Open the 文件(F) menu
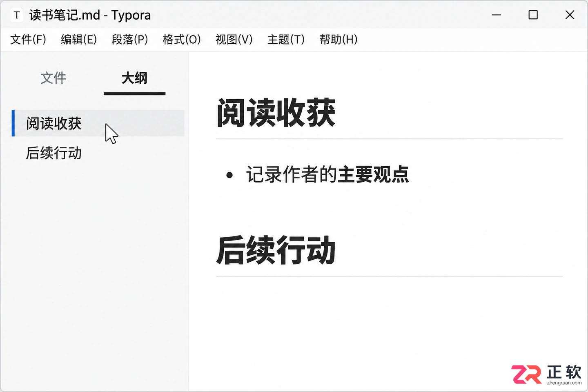Screen dimensions: 588x392 click(28, 40)
